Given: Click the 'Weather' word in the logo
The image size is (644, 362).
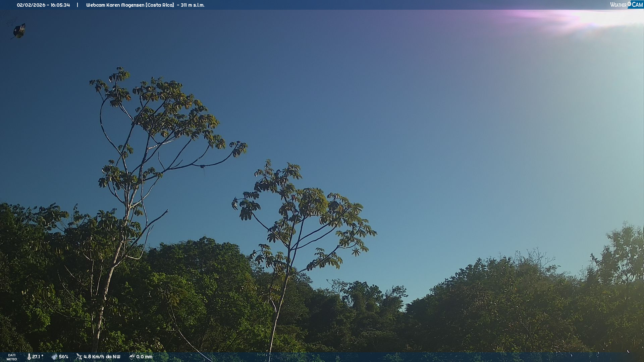Looking at the screenshot, I should click(x=618, y=5).
